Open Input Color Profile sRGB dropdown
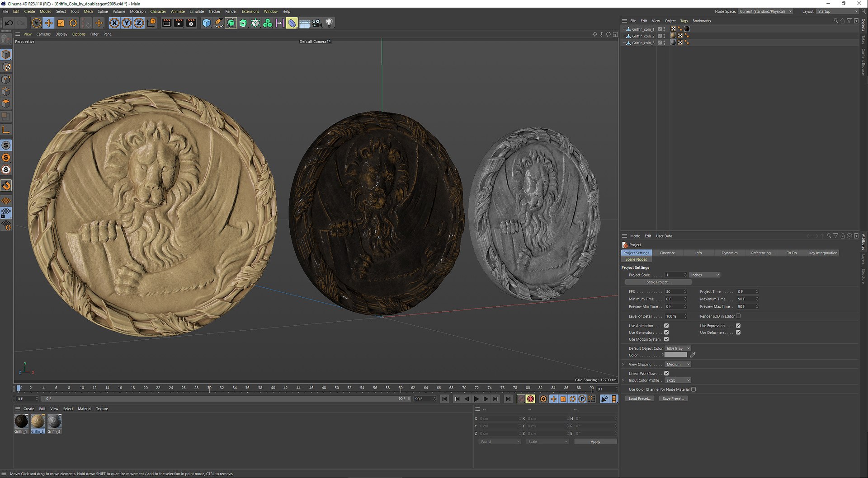The height and width of the screenshot is (478, 868). click(x=678, y=380)
